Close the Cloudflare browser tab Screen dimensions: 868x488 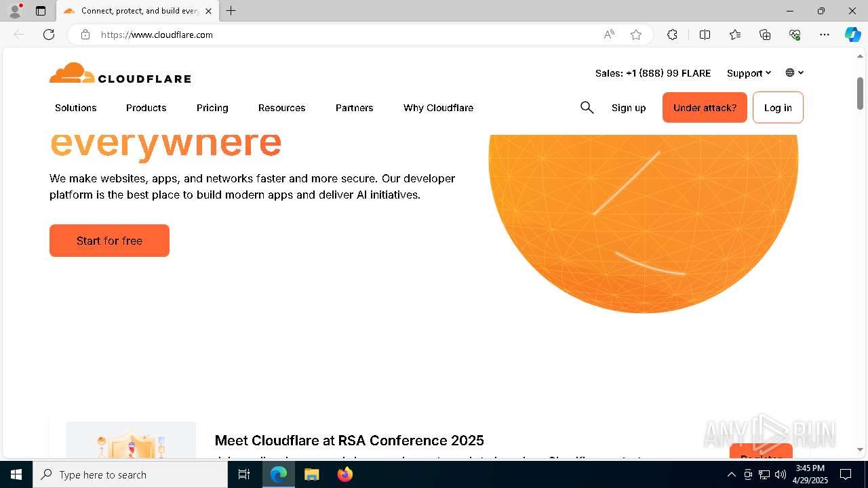pyautogui.click(x=208, y=11)
